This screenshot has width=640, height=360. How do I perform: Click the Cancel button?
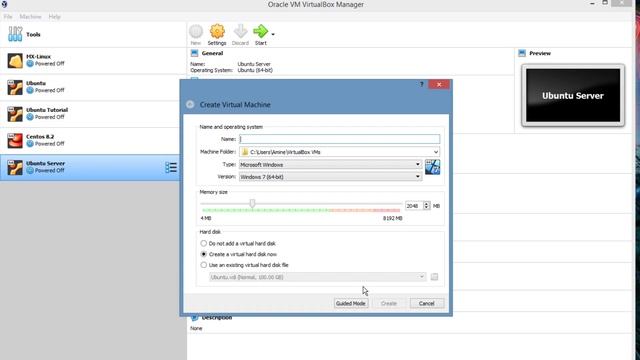tap(427, 303)
